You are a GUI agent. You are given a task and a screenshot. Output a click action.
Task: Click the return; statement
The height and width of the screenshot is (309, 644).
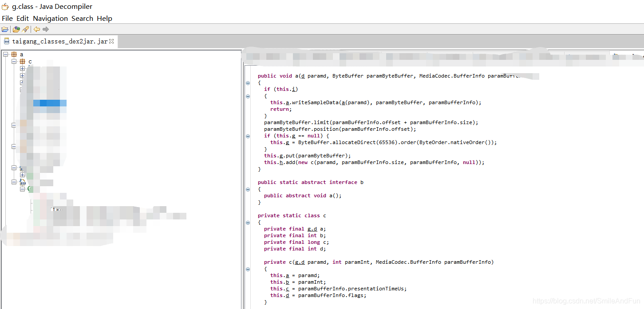(x=281, y=109)
